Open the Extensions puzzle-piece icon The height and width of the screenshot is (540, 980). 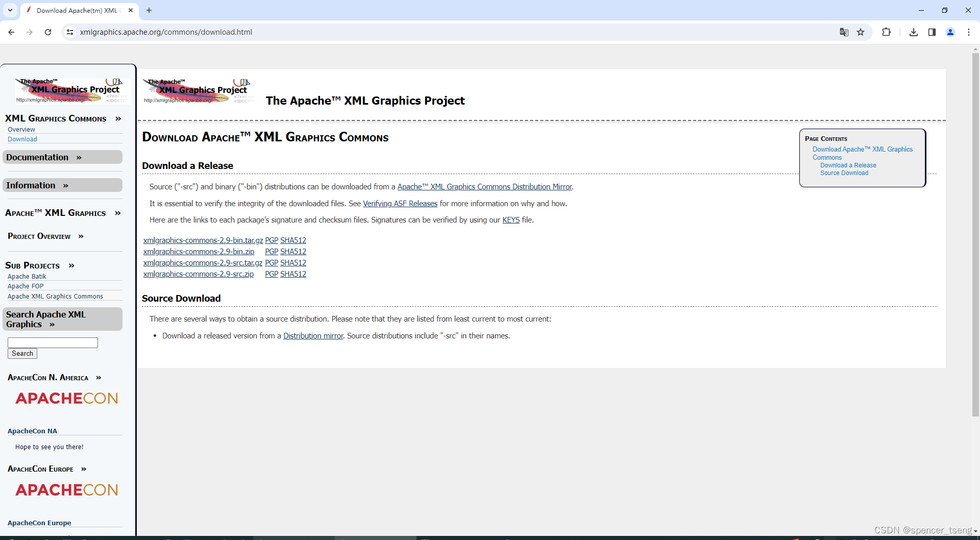887,32
